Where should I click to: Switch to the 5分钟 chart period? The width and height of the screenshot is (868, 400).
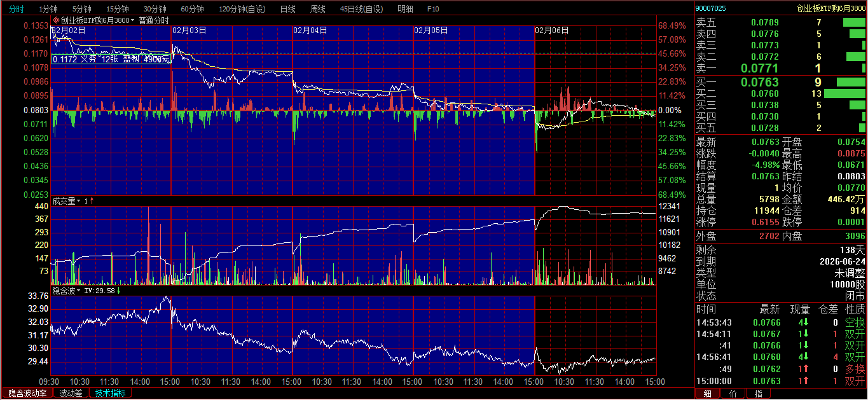coord(81,9)
